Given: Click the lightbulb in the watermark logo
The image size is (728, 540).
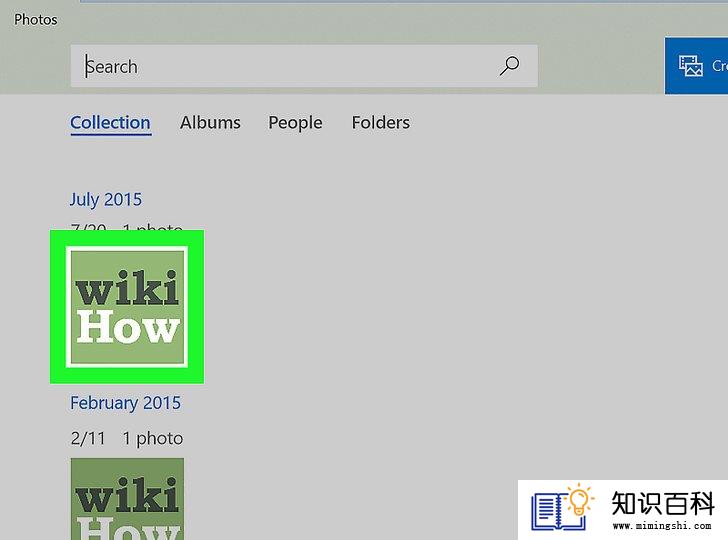Looking at the screenshot, I should (579, 501).
